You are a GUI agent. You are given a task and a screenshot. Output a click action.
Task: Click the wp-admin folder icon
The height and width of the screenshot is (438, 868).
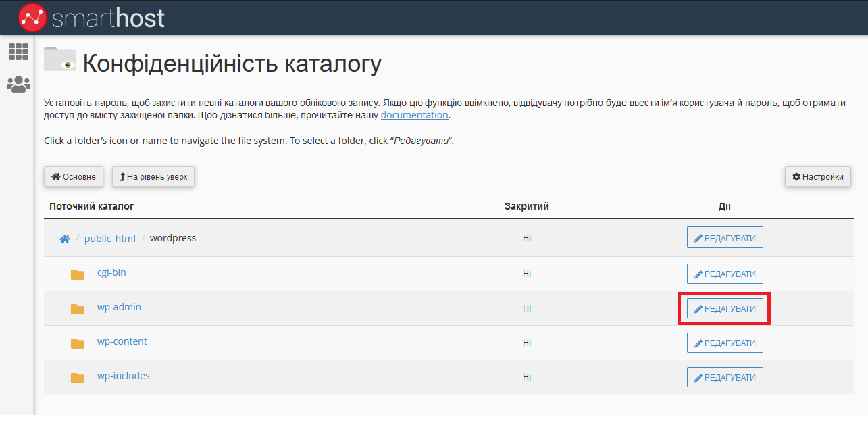[78, 309]
